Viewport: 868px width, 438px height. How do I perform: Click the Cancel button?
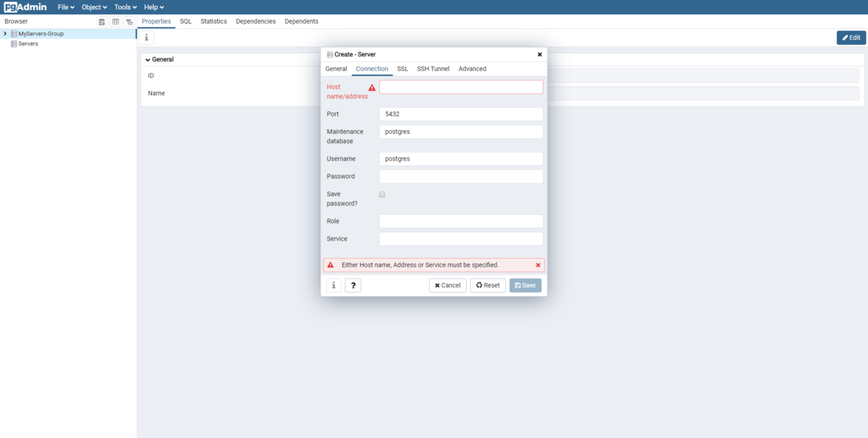click(448, 285)
